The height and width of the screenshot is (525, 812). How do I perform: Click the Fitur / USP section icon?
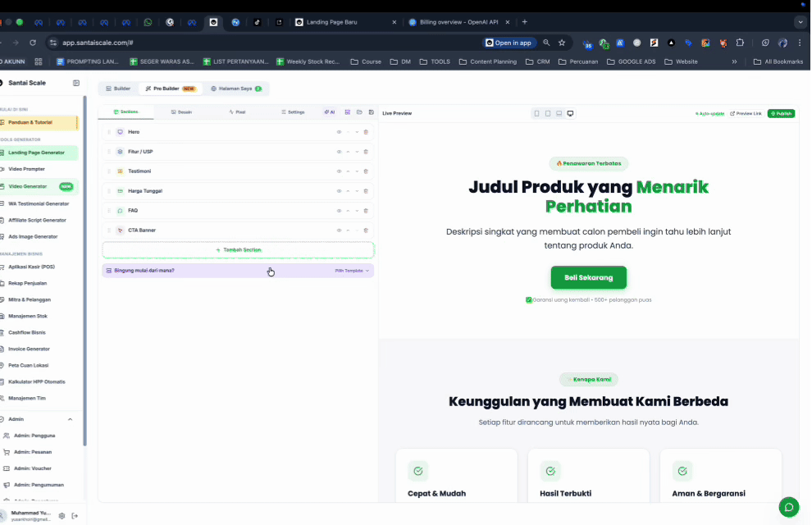[x=120, y=152]
